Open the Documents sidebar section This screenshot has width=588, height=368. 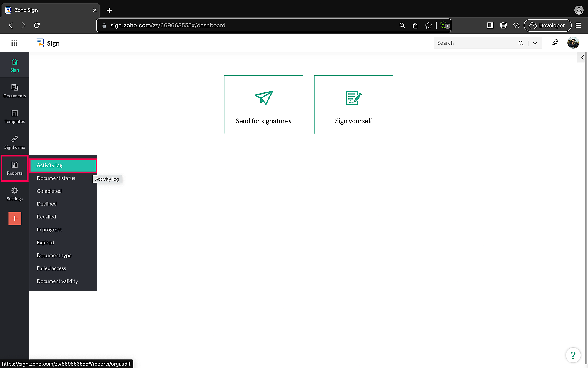tap(14, 91)
